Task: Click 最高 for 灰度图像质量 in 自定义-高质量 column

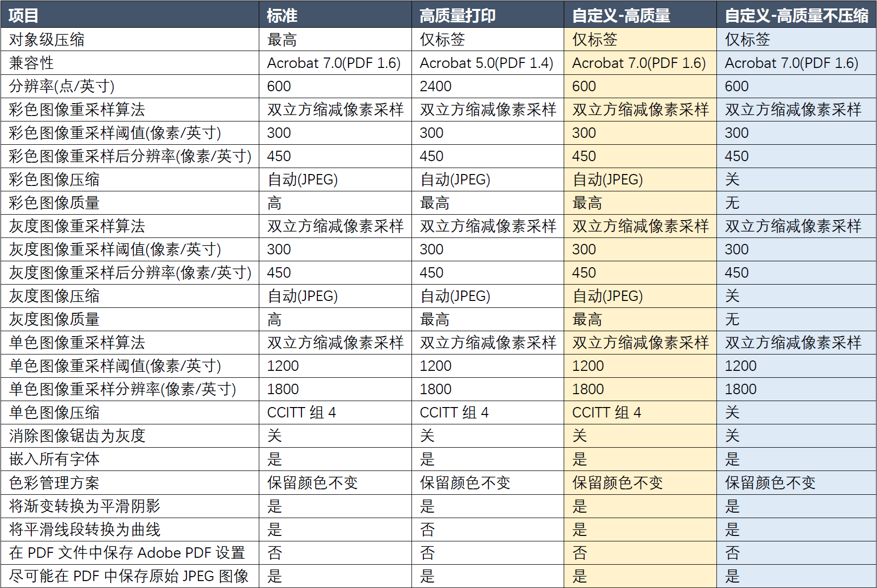Action: [587, 319]
